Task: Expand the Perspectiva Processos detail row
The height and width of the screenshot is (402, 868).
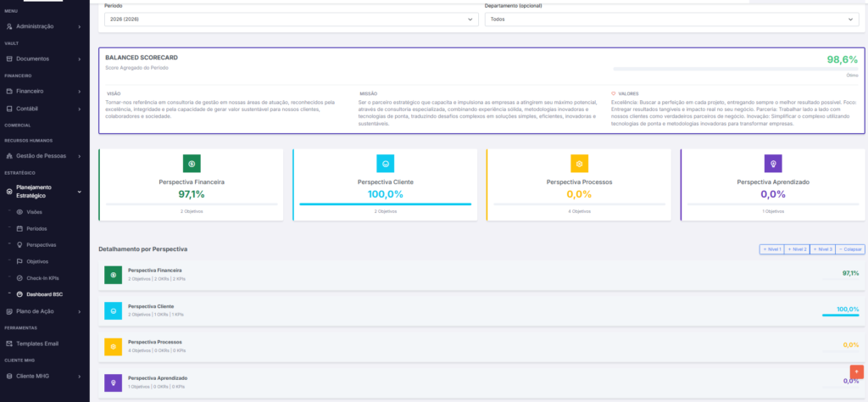Action: [x=483, y=346]
